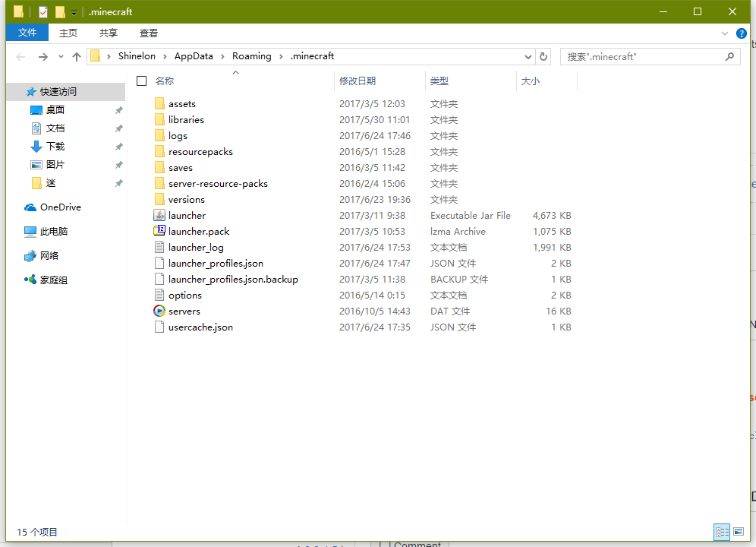
Task: Open the 文件 menu
Action: [27, 33]
